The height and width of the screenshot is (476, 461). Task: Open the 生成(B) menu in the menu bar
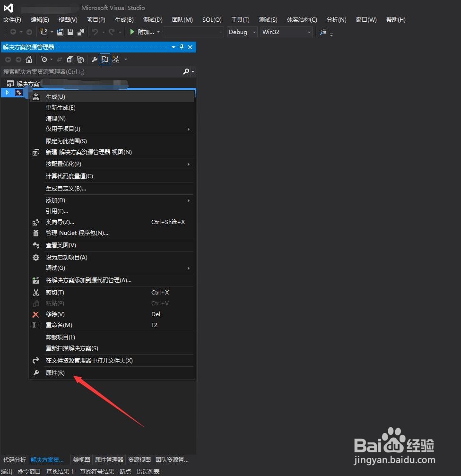point(123,19)
